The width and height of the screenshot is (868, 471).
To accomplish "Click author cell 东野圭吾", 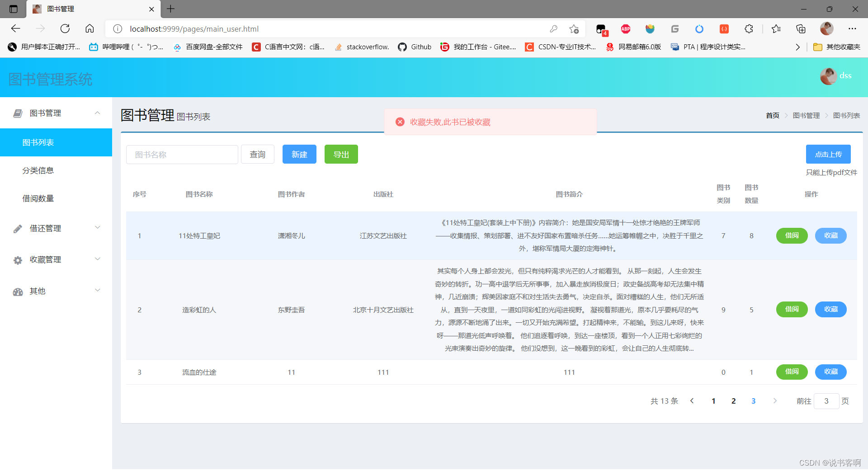I will tap(292, 310).
